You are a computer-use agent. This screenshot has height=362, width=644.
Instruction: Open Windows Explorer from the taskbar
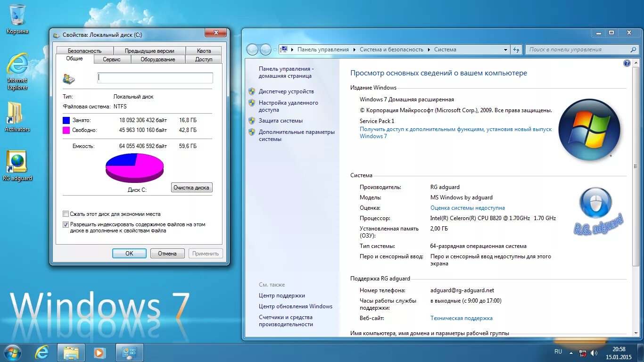tap(71, 352)
